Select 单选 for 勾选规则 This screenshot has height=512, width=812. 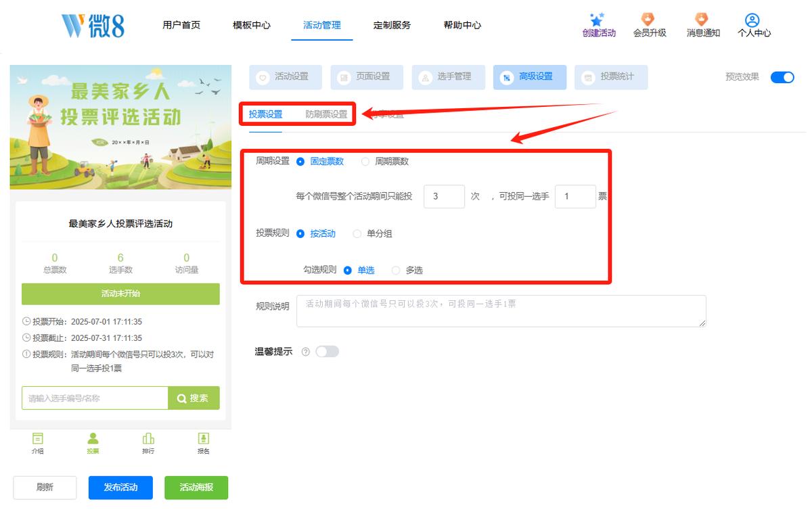[348, 271]
